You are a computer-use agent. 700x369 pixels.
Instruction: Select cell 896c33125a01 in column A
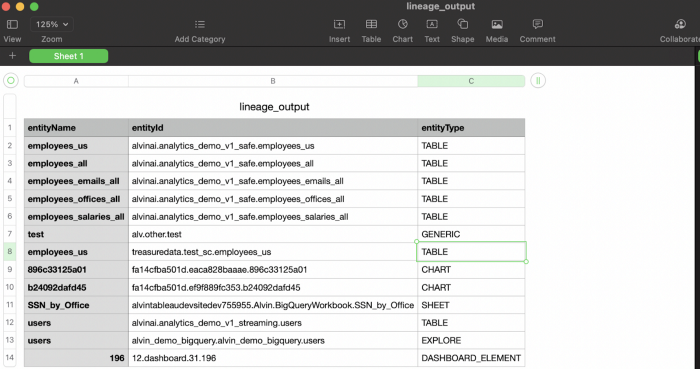click(x=76, y=269)
